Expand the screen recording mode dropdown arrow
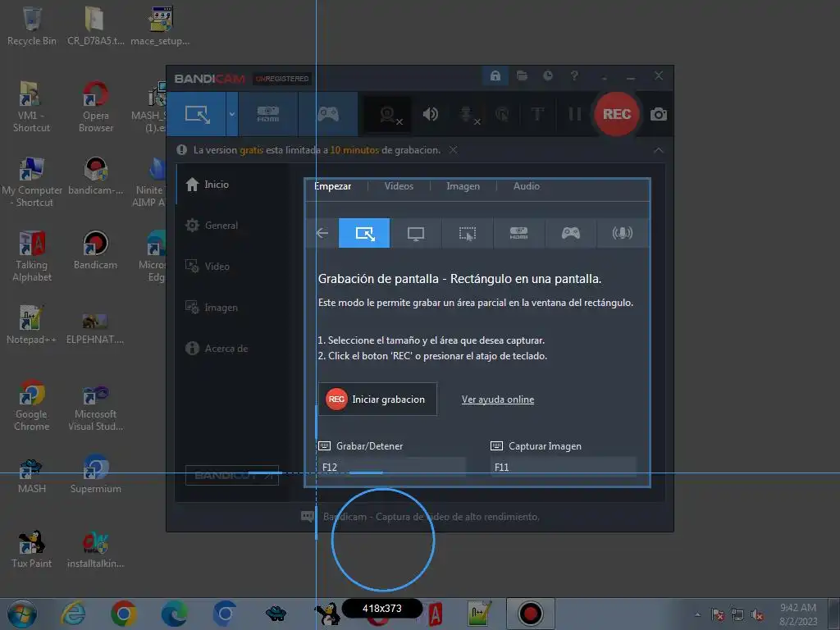The image size is (840, 630). (232, 114)
